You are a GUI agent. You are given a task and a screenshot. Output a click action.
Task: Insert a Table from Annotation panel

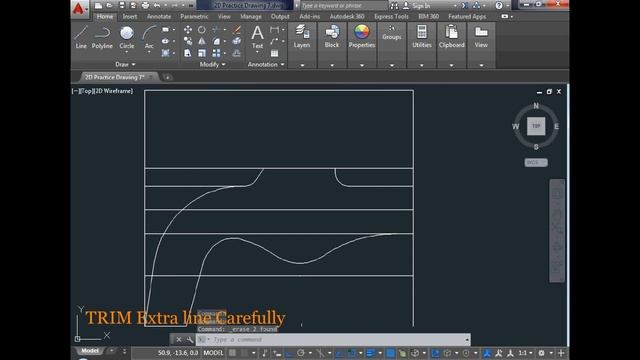click(x=274, y=53)
